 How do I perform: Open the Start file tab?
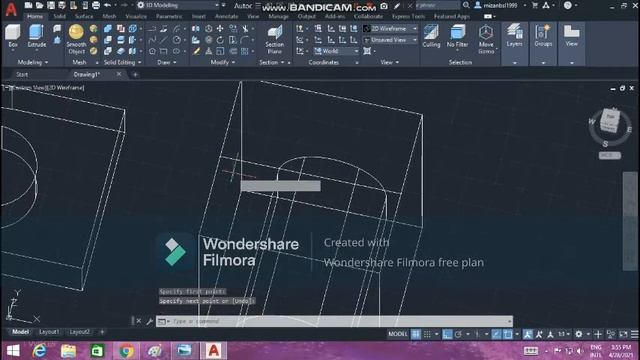coord(22,74)
